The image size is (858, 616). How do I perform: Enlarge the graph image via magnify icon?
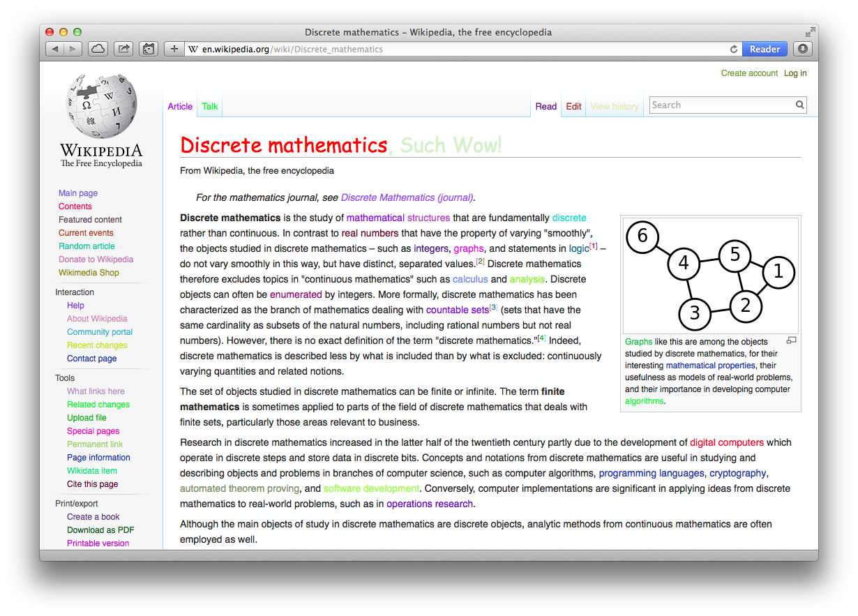[x=791, y=340]
